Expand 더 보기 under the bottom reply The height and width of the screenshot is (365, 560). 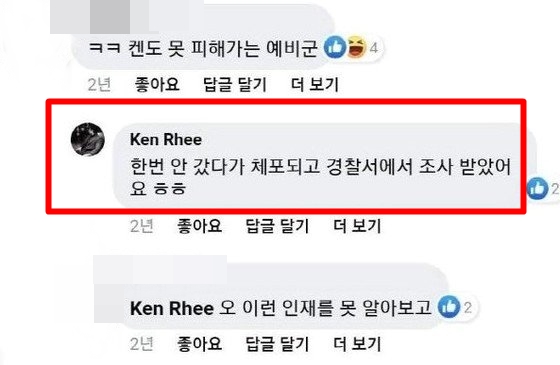click(357, 344)
